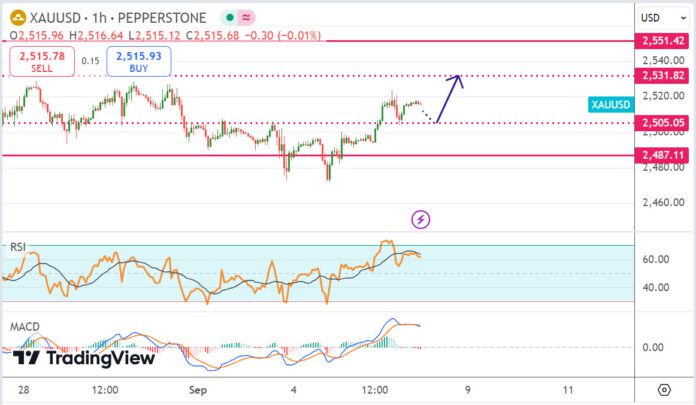Click the 1h timeframe label
The width and height of the screenshot is (696, 405).
(99, 18)
